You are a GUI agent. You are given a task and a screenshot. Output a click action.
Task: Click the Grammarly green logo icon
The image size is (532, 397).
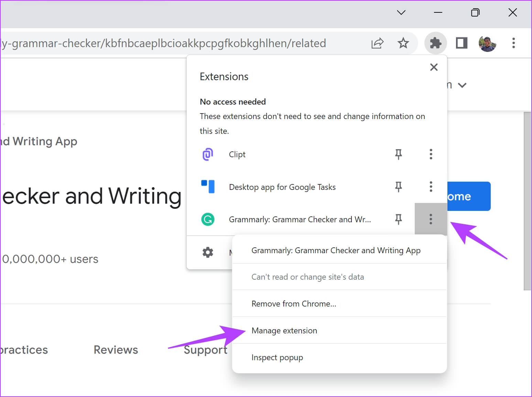click(x=208, y=219)
